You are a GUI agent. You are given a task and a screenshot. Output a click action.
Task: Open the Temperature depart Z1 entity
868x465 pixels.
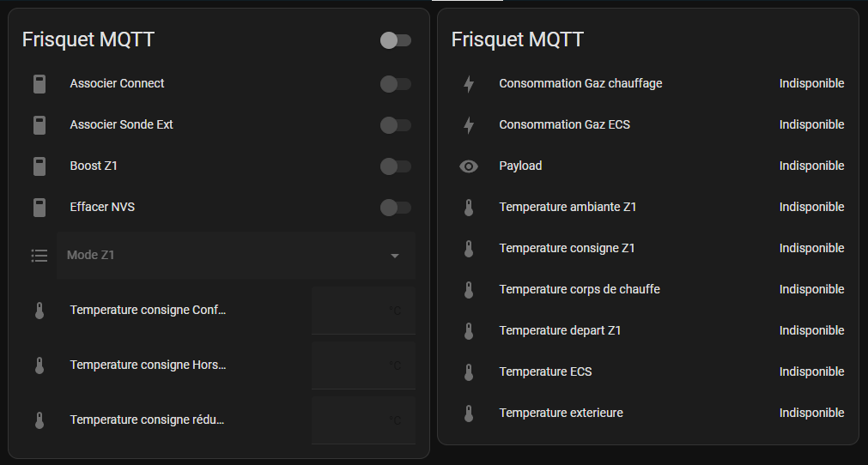click(560, 331)
